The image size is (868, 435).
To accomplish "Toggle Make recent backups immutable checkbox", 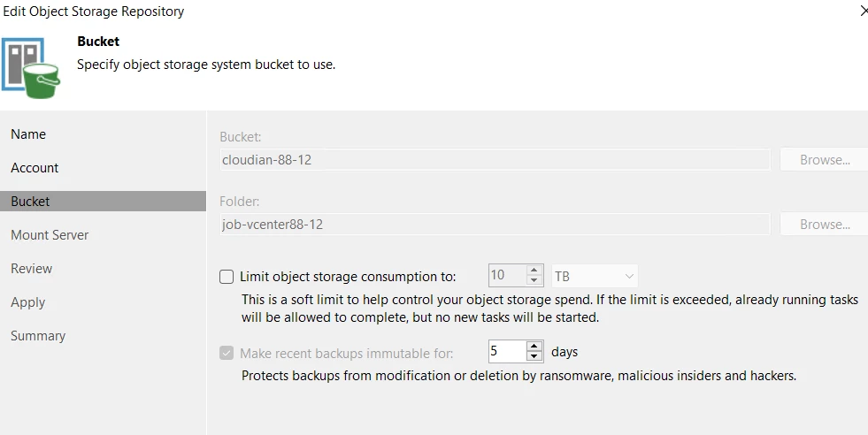I will (227, 353).
